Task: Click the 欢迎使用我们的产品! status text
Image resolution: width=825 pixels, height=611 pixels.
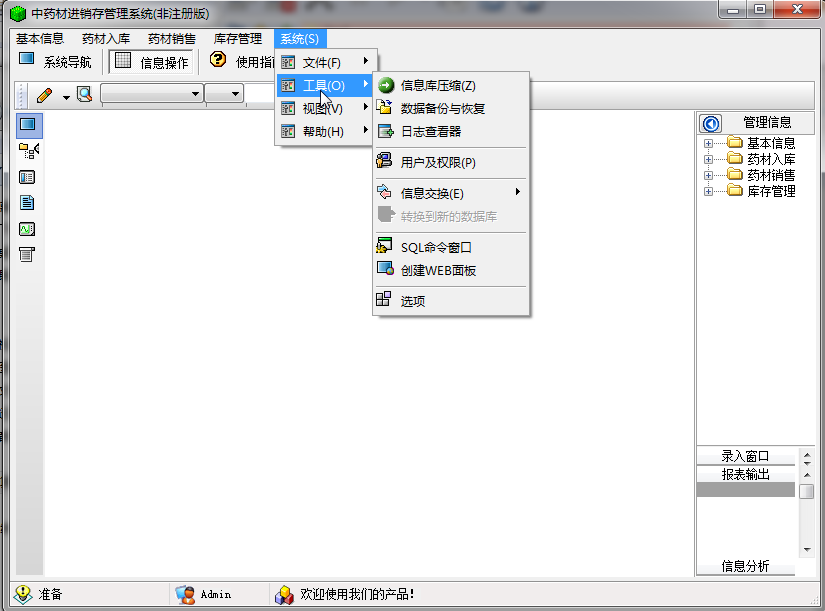Action: [357, 594]
